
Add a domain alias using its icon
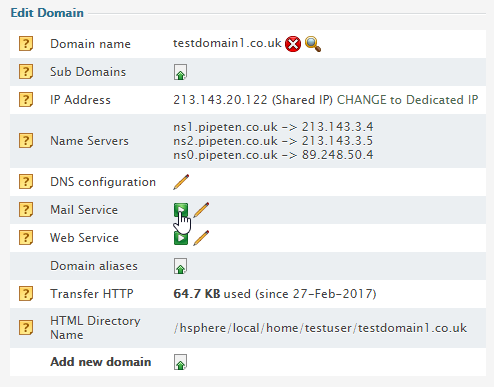(180, 266)
